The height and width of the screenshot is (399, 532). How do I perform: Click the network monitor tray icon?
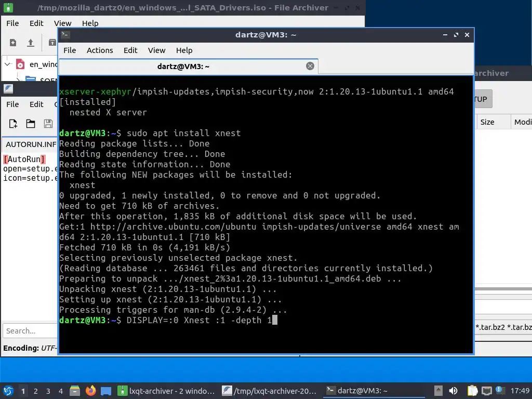tap(486, 391)
